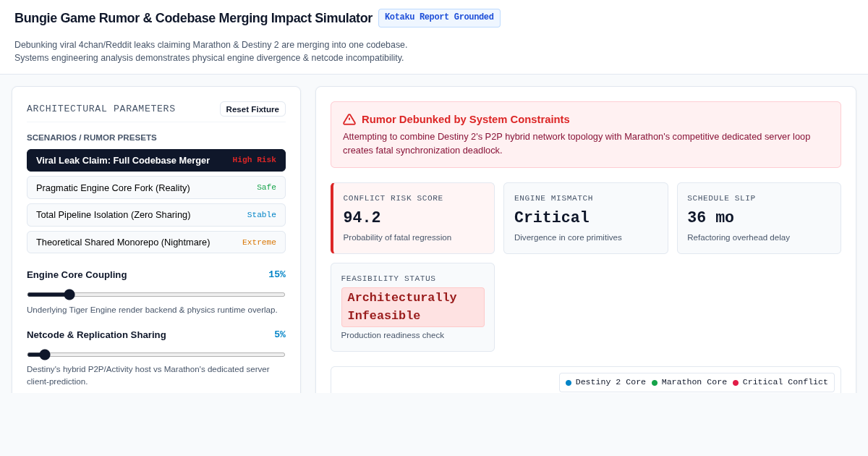The image size is (868, 456).
Task: Click the warning triangle icon in alert
Action: point(349,119)
